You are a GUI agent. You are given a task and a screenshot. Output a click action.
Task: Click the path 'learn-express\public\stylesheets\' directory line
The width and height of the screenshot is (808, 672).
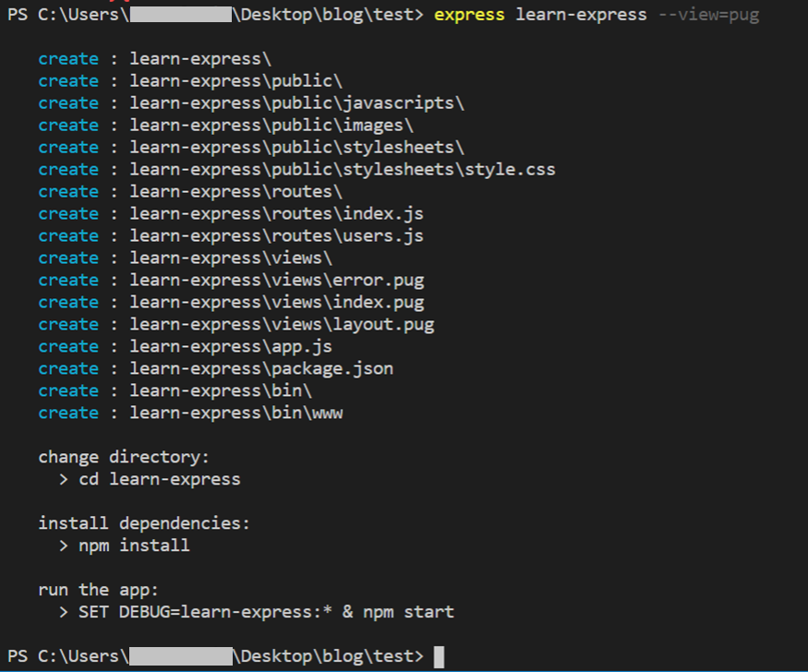[x=296, y=148]
